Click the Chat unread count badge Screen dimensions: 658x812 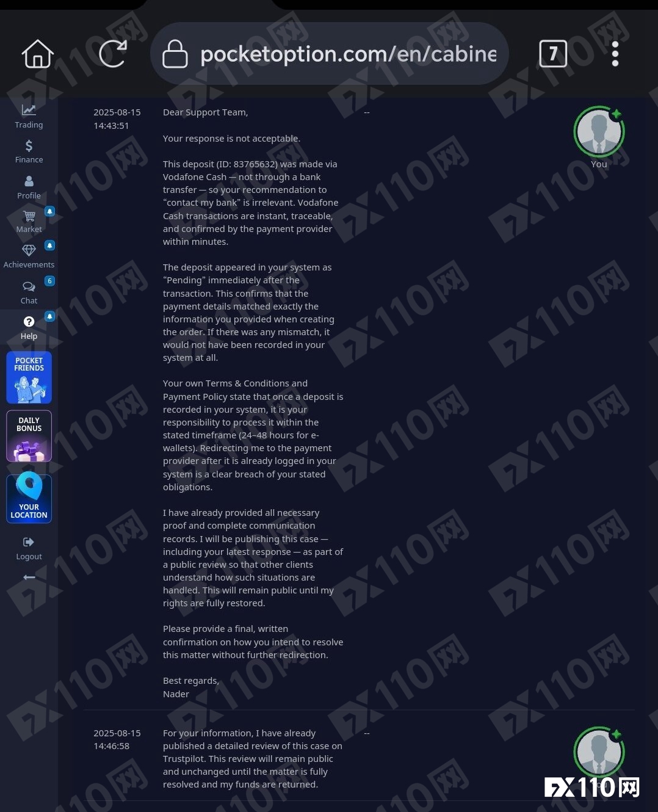click(50, 281)
